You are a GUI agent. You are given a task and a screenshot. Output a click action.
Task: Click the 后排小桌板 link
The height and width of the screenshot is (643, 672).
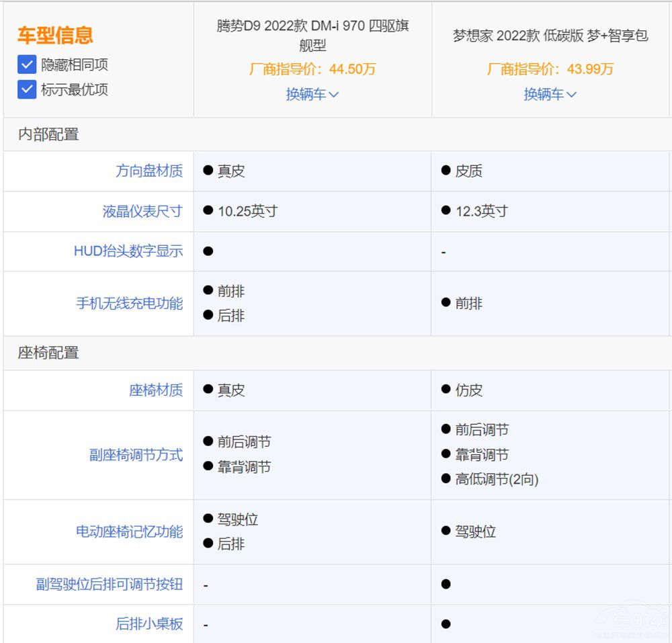point(149,624)
